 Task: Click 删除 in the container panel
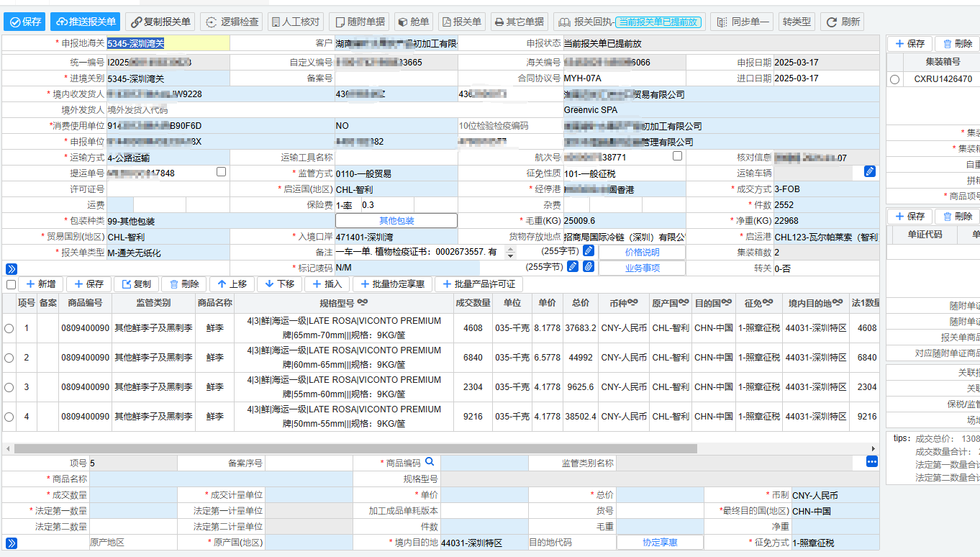point(957,44)
